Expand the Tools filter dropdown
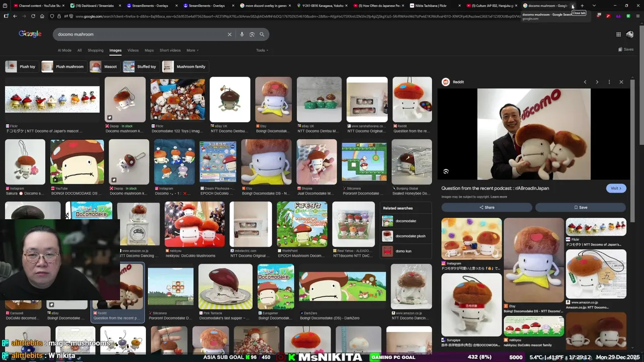The image size is (644, 362). click(262, 50)
